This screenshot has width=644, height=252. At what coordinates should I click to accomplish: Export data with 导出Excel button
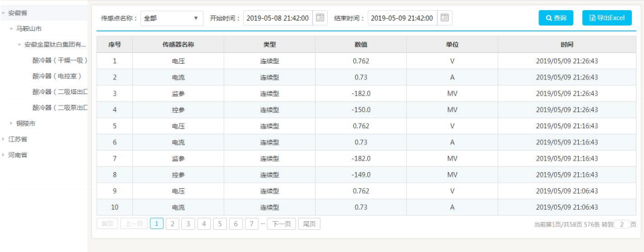606,17
